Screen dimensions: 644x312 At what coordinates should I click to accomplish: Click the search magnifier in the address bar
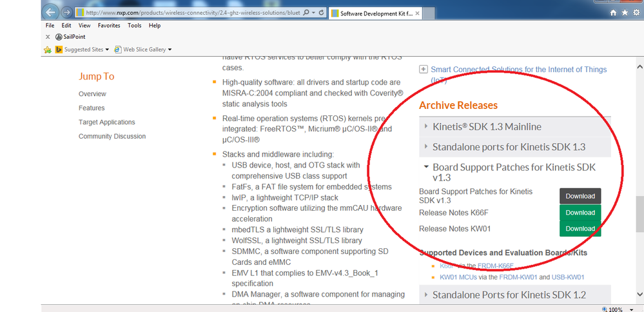coord(306,13)
